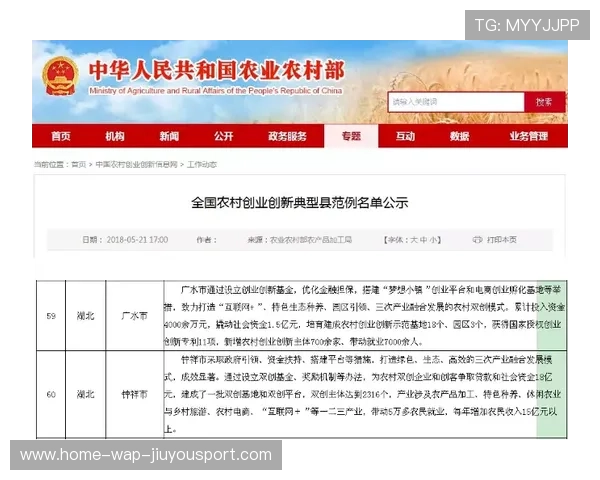This screenshot has height=480, width=600.
Task: Click the 首页 breadcrumb link
Action: pyautogui.click(x=78, y=164)
